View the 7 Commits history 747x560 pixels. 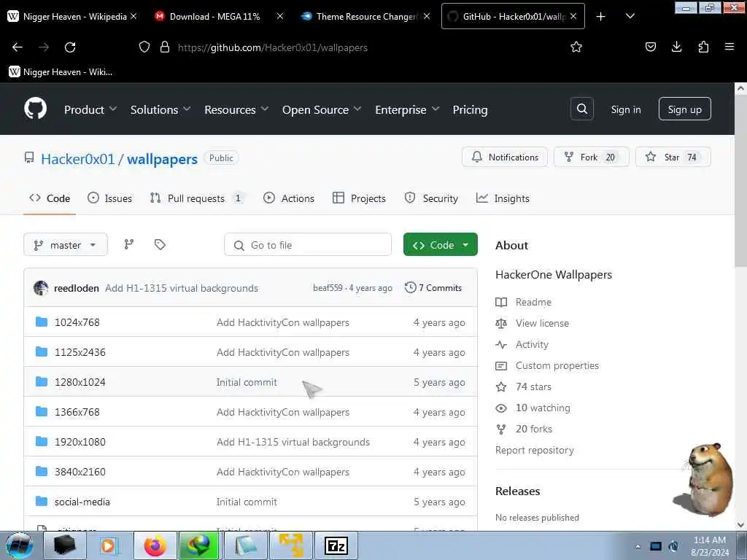433,287
